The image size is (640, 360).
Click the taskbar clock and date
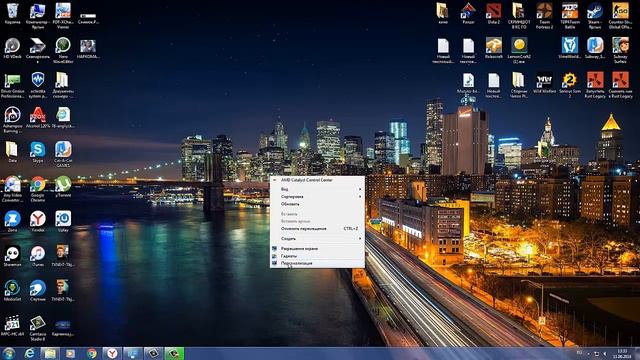[x=622, y=353]
